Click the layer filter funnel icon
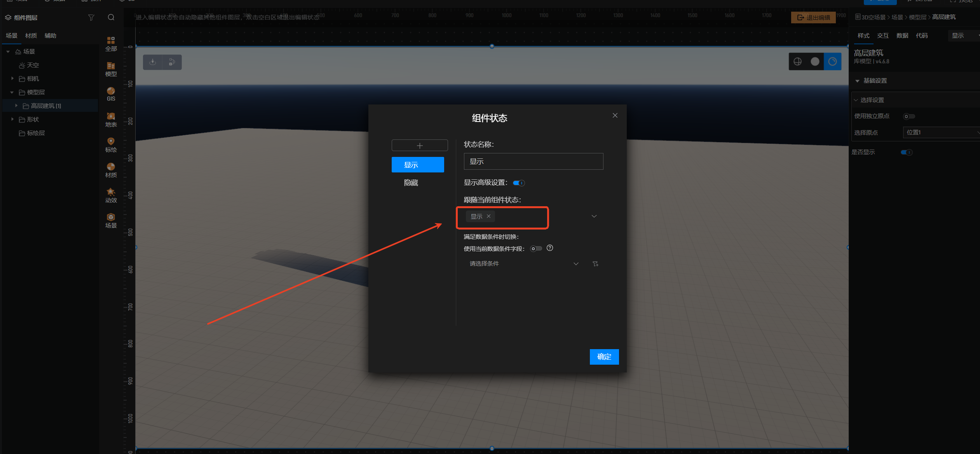This screenshot has height=454, width=980. tap(91, 17)
